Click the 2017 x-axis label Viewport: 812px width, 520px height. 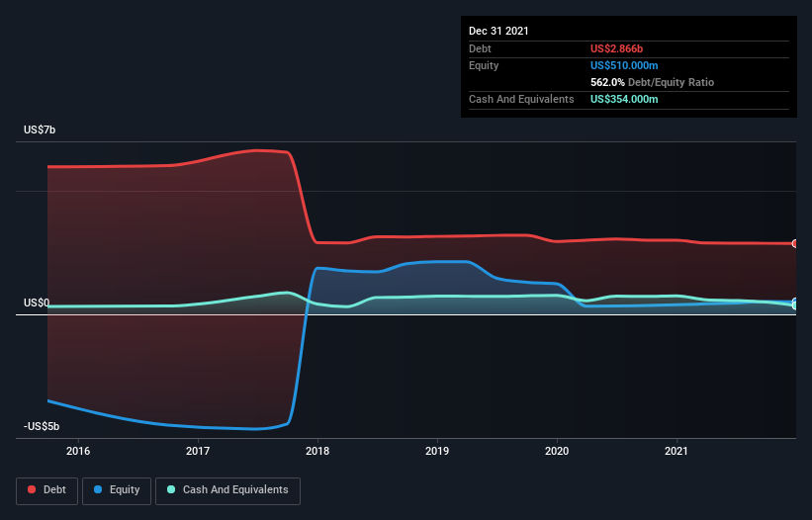pyautogui.click(x=198, y=451)
